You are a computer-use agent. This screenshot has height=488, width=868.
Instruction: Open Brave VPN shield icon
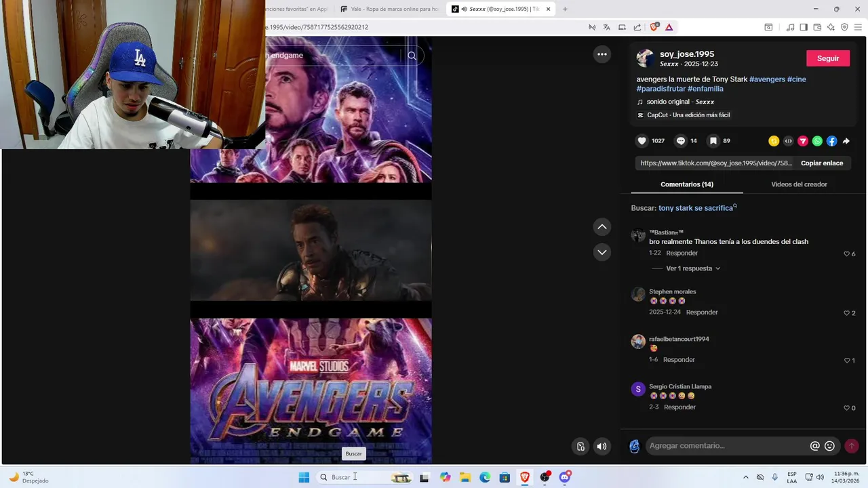coord(844,27)
